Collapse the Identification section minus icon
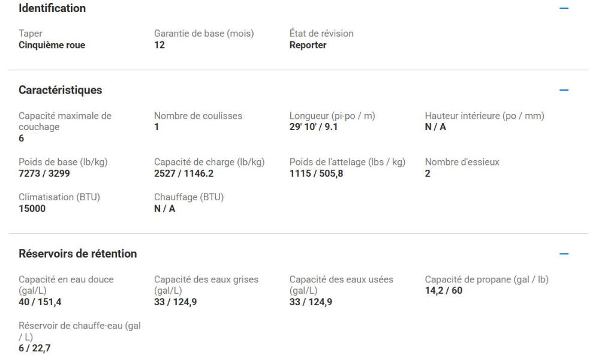Viewport: 614px width, 364px height. point(564,9)
